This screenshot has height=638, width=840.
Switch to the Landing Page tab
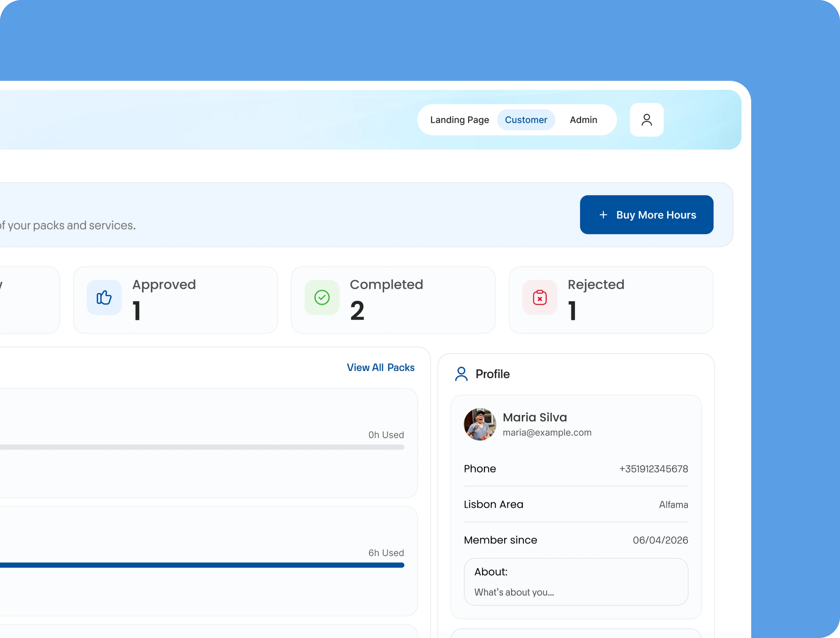coord(460,120)
